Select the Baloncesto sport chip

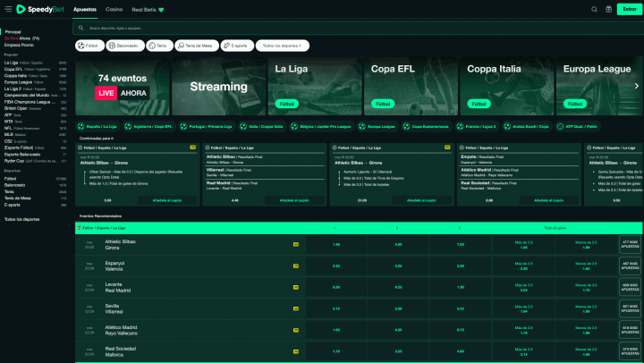pos(125,46)
